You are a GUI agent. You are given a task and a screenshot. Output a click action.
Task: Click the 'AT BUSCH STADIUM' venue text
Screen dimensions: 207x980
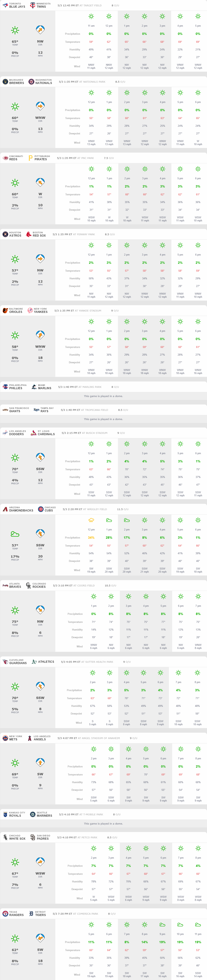point(95,433)
